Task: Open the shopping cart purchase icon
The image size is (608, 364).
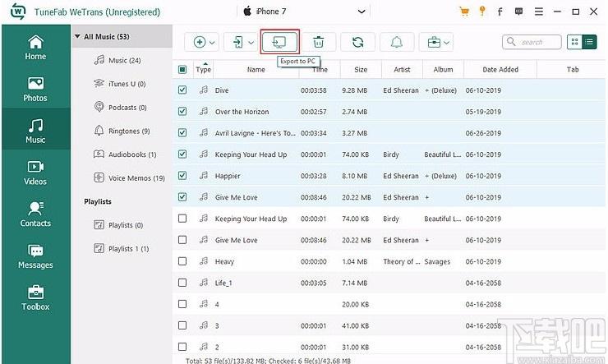Action: (464, 12)
